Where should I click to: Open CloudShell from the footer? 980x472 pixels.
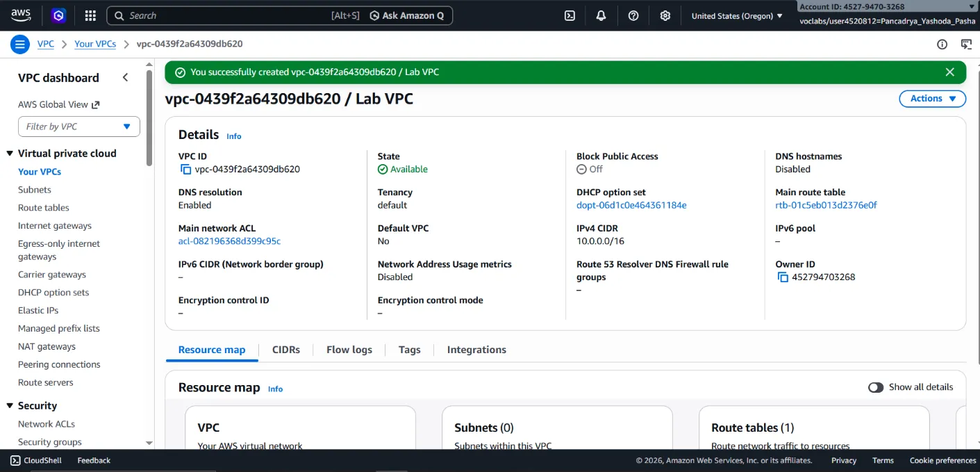pos(36,460)
